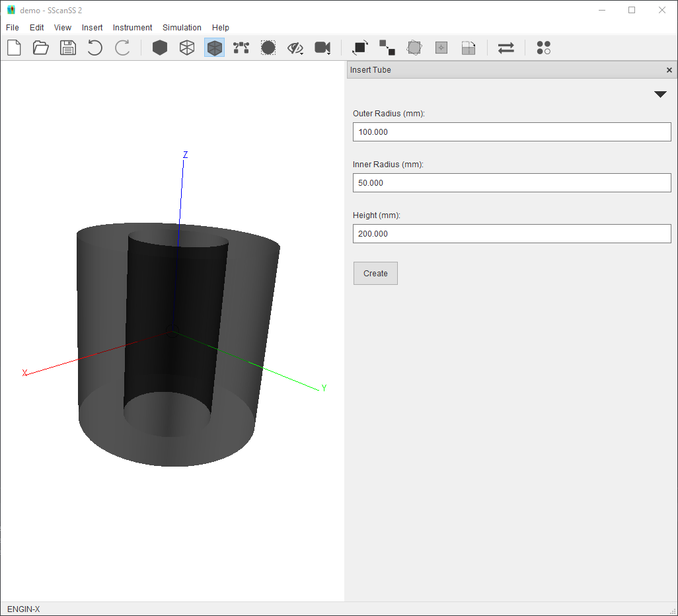Screen dimensions: 678x616
Task: Toggle the transparent rendering mode button
Action: pyautogui.click(x=214, y=48)
